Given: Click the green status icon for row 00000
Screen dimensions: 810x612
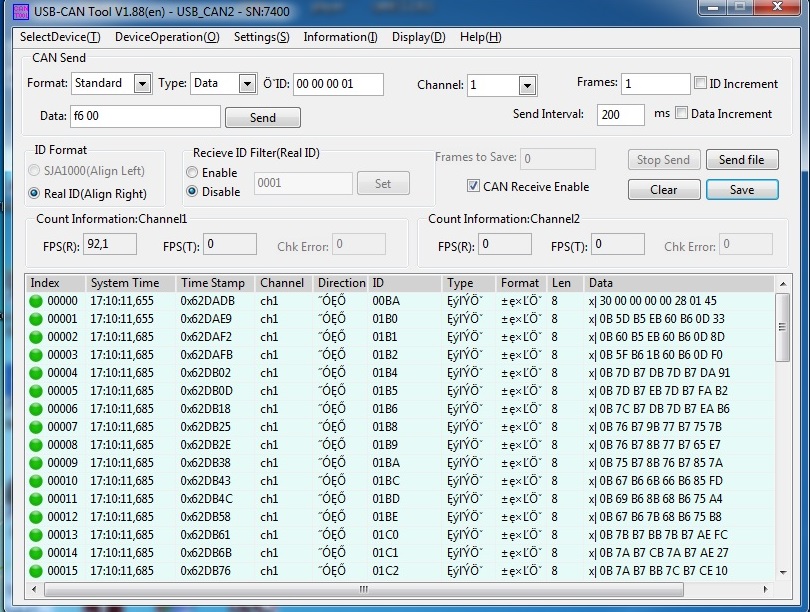Looking at the screenshot, I should point(37,301).
